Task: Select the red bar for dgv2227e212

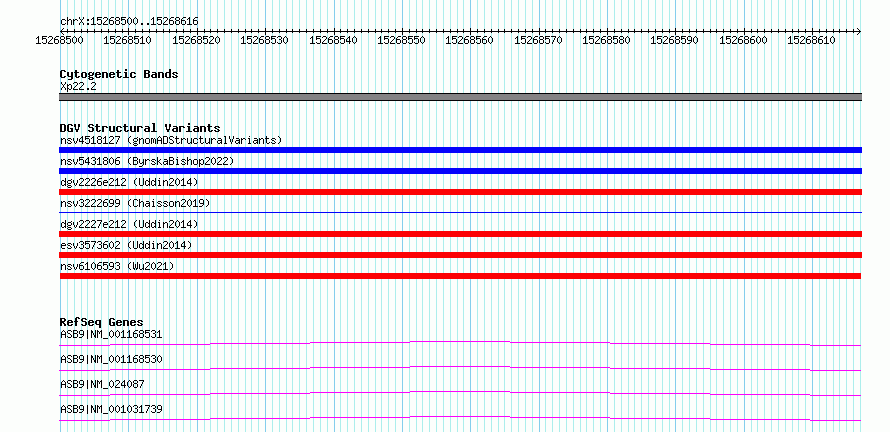Action: click(460, 234)
